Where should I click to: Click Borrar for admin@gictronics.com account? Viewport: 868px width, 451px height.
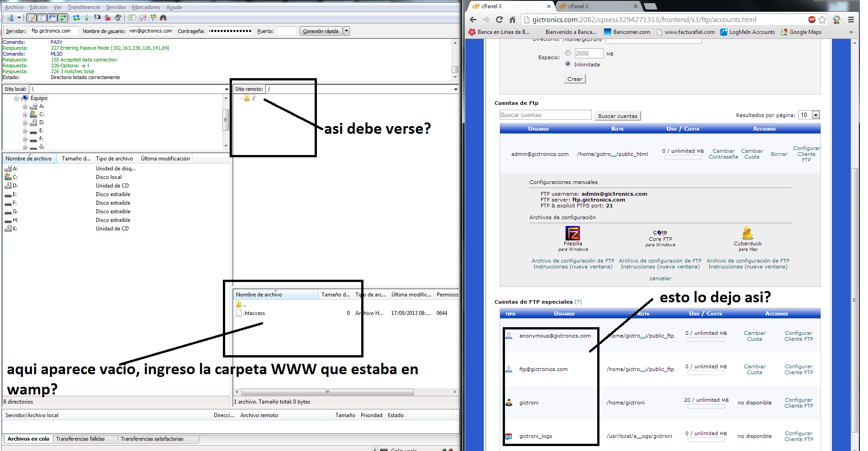pos(779,154)
